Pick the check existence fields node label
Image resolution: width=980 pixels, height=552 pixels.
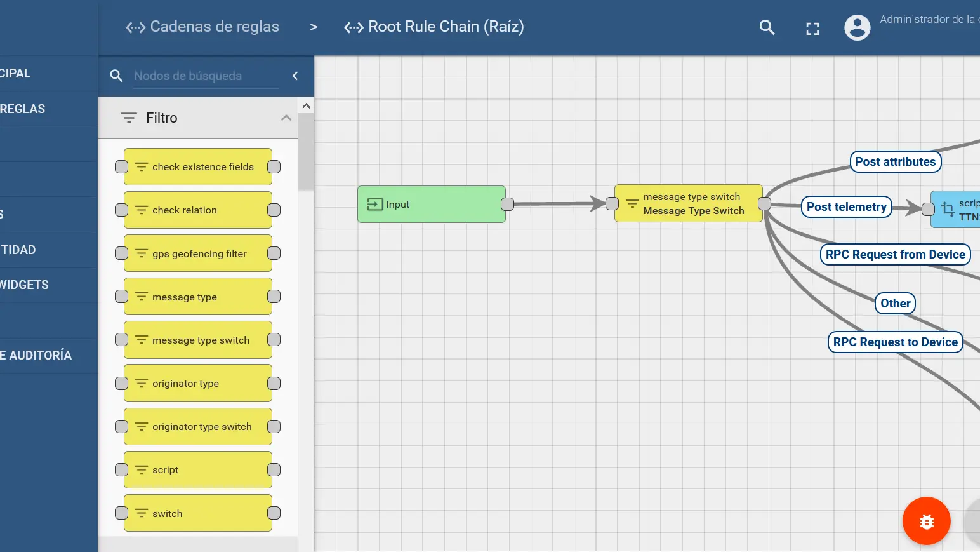coord(203,167)
